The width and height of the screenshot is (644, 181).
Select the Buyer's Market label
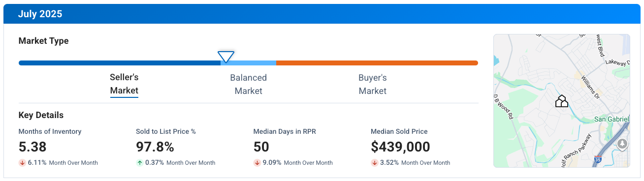click(373, 84)
